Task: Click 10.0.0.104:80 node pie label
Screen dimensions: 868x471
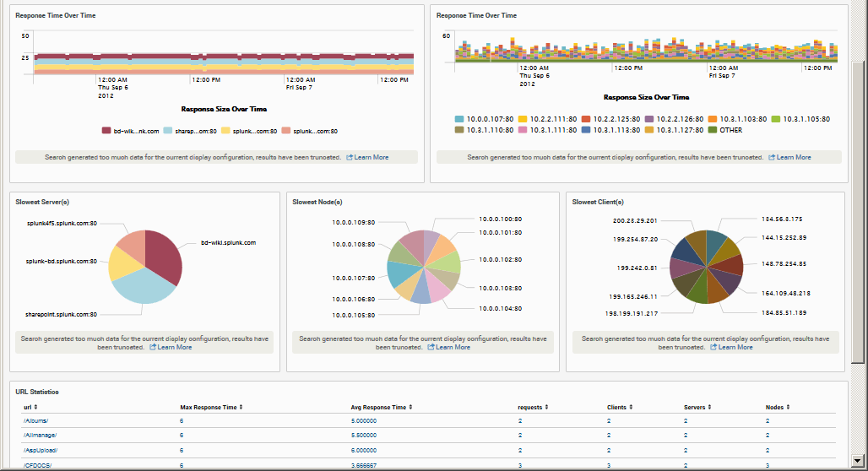Action: 500,309
